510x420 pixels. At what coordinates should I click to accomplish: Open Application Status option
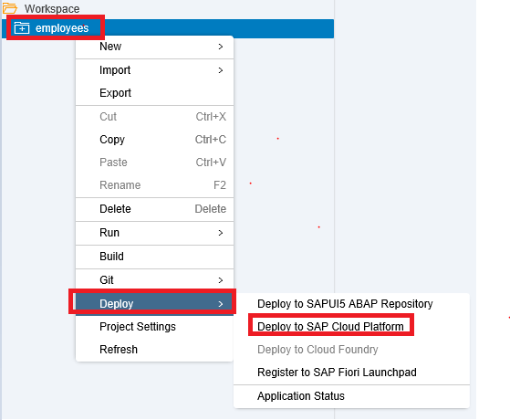pos(351,396)
